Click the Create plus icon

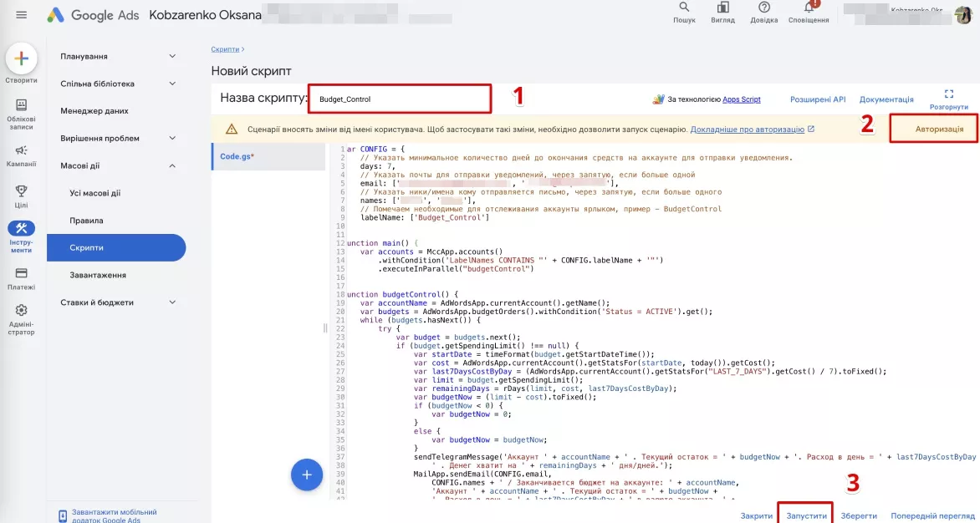[x=21, y=58]
